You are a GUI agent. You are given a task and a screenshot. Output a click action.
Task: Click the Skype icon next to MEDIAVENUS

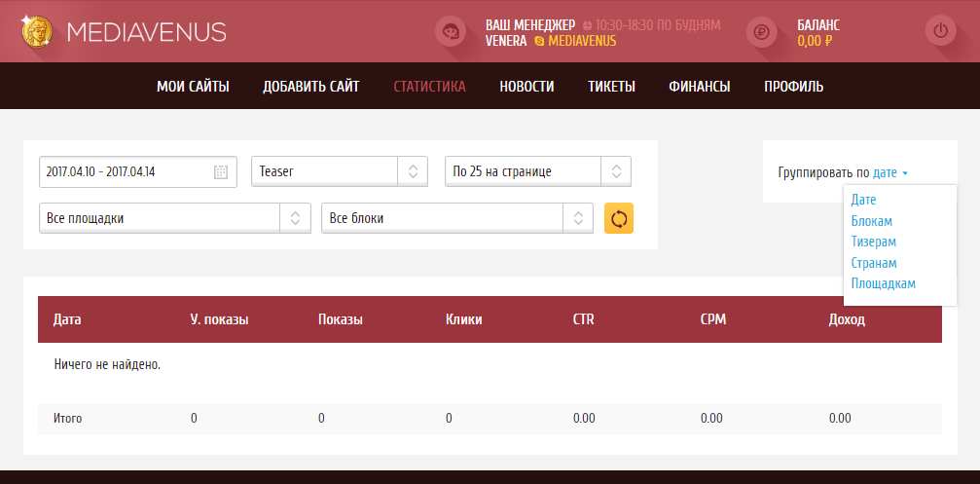click(539, 41)
